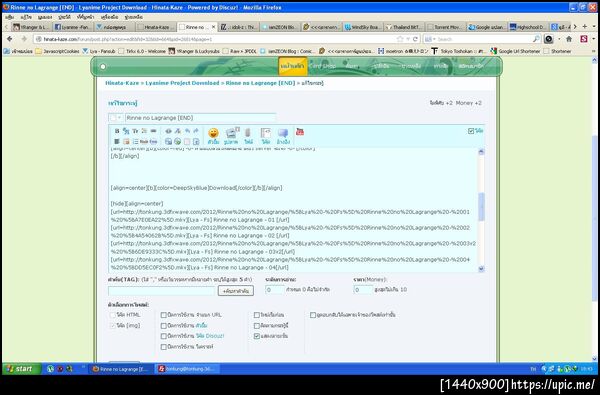Open 'Tokyo Toshokan' bookmark

pos(459,51)
